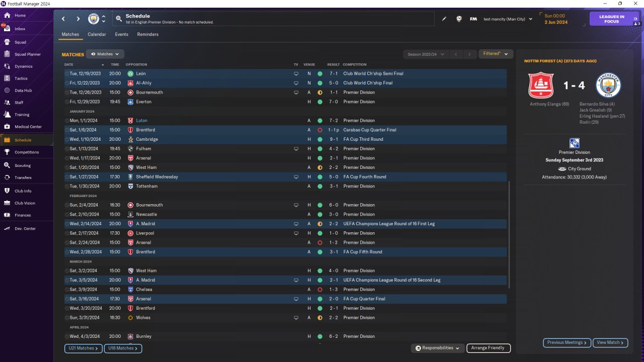Tick the selection circle for Everton 12/29/2023
This screenshot has width=644, height=362.
67,102
